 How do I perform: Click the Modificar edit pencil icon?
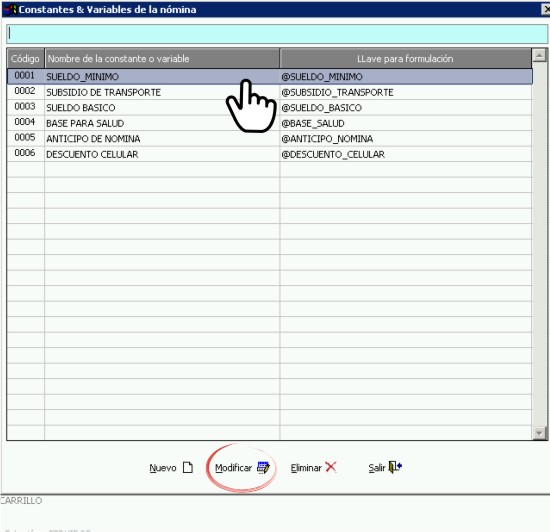tap(263, 467)
